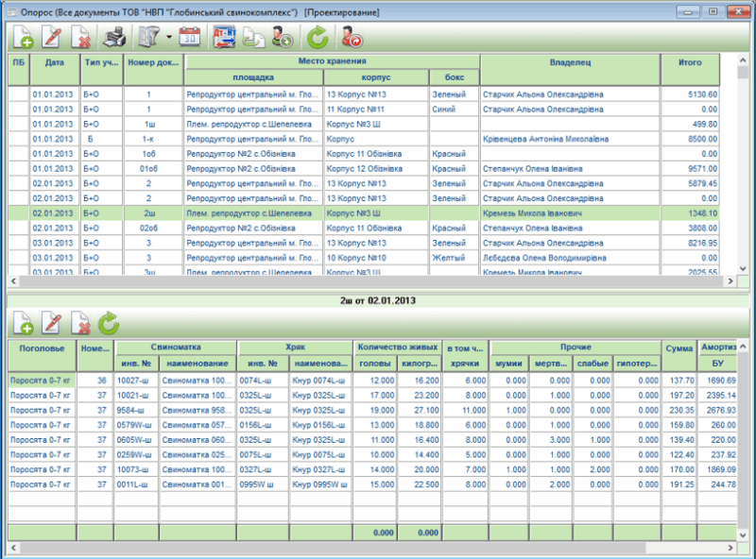756x559 pixels.
Task: Click the Сумма column header in lower table
Action: point(678,349)
